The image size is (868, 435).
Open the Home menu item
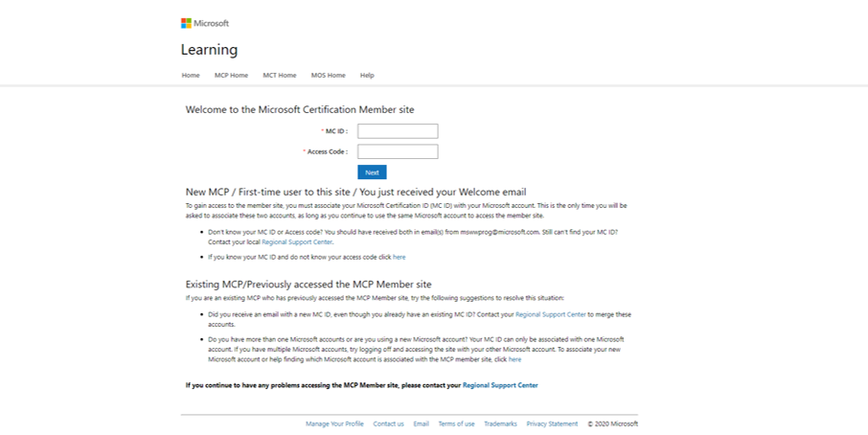pos(191,76)
